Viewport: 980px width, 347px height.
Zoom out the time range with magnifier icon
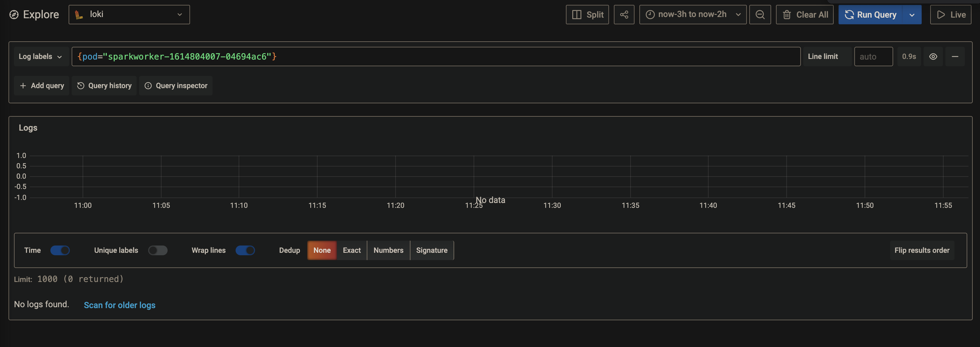[760, 15]
